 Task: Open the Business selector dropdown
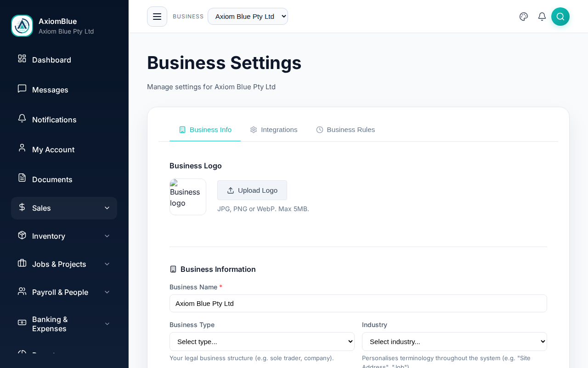click(x=248, y=17)
